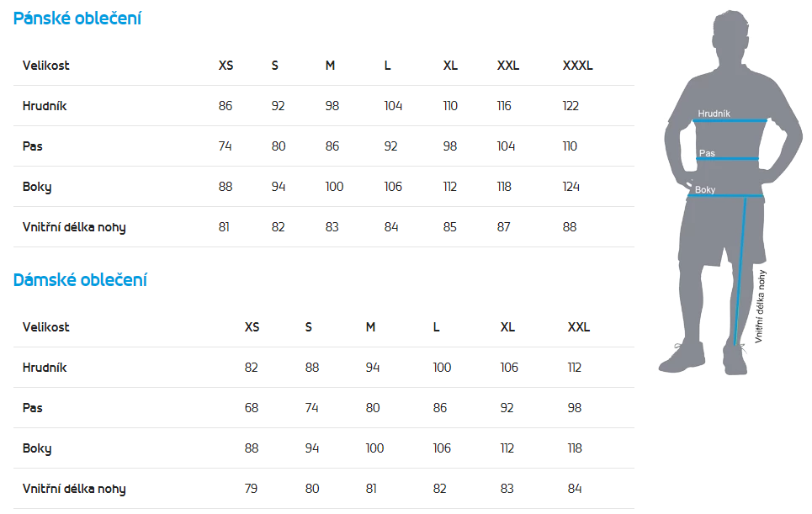Click the vertical Vnitřní délka nohy figure label
The image size is (812, 514).
761,305
